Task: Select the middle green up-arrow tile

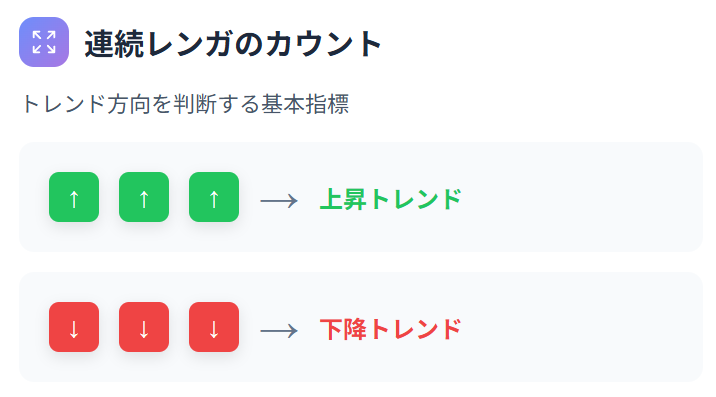Action: (144, 197)
